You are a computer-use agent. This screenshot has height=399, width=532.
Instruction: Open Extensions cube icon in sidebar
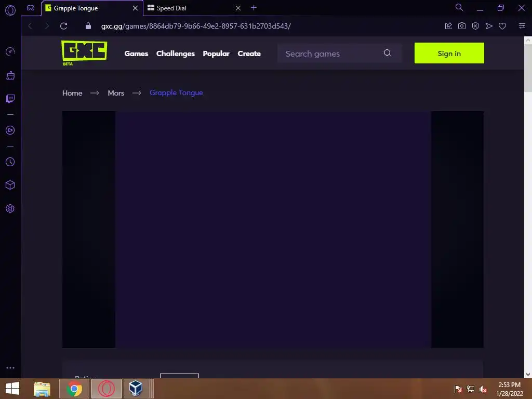coord(10,185)
